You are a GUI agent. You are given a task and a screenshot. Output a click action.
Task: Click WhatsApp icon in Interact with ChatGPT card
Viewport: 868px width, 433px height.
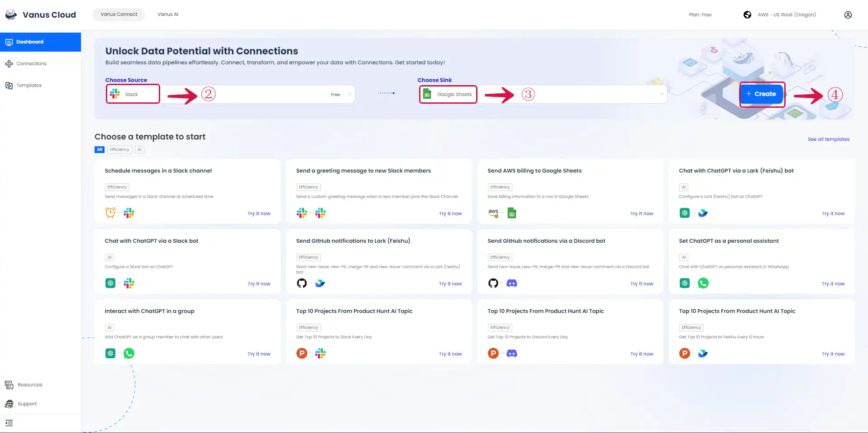pos(129,353)
